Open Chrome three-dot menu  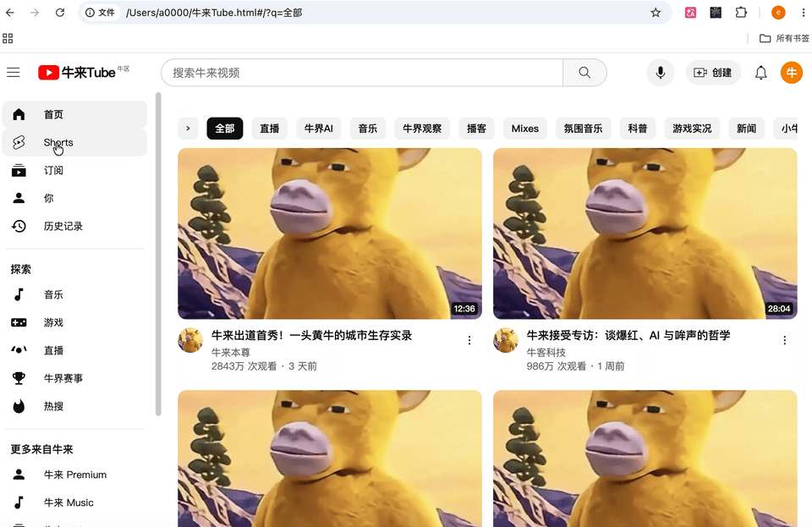(804, 13)
